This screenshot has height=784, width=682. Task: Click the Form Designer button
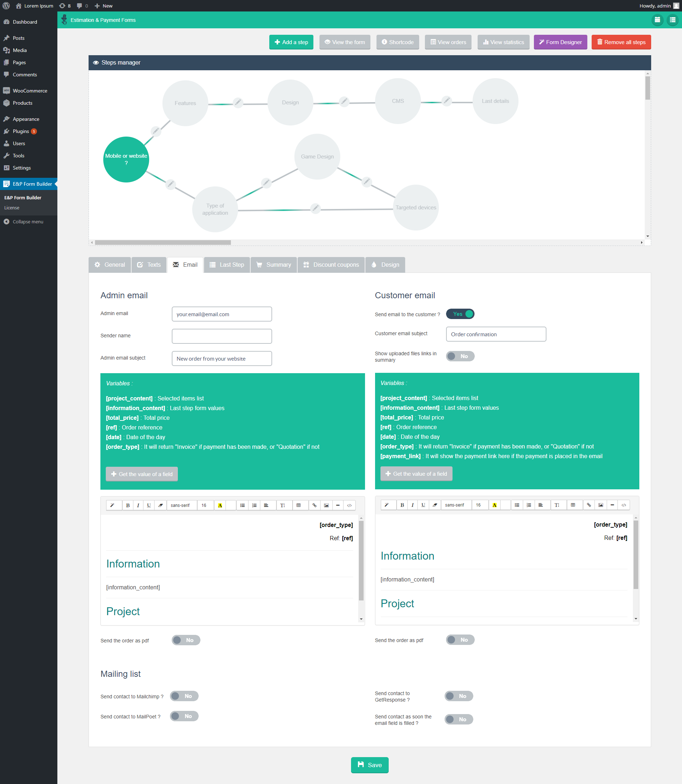click(560, 42)
